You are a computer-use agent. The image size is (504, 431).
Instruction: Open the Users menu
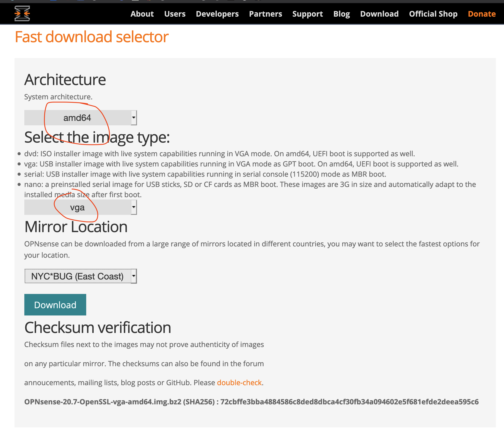tap(175, 14)
